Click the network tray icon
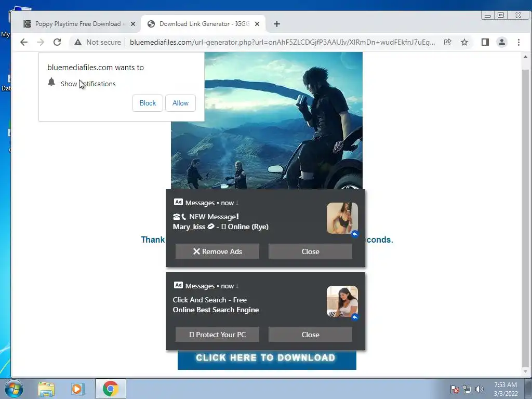Screen dimensions: 532x399 (467, 389)
